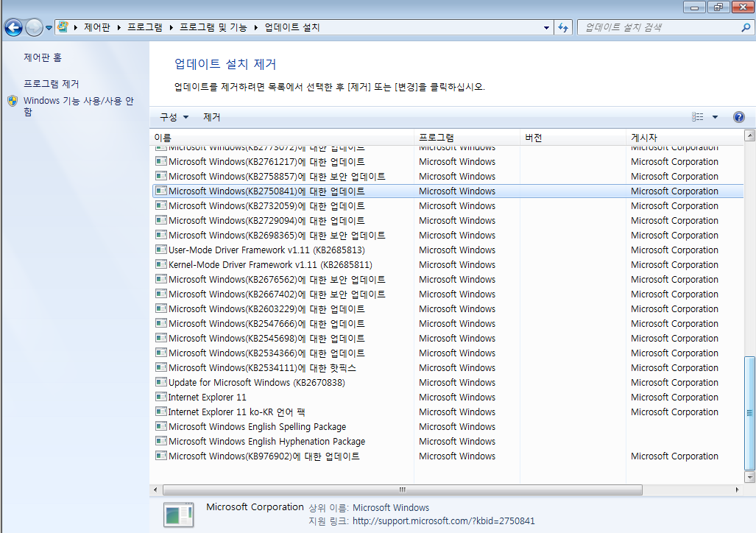Click the English Hyphenation Package item icon
The width and height of the screenshot is (756, 533).
pyautogui.click(x=161, y=441)
